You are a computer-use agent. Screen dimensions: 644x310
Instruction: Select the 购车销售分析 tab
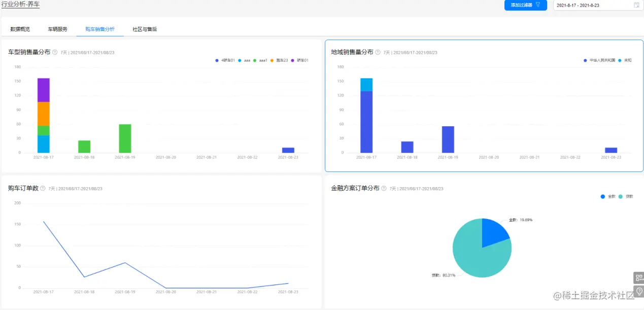100,29
